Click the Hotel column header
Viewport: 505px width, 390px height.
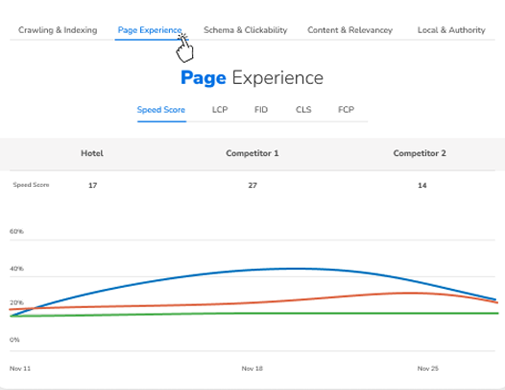pyautogui.click(x=92, y=153)
